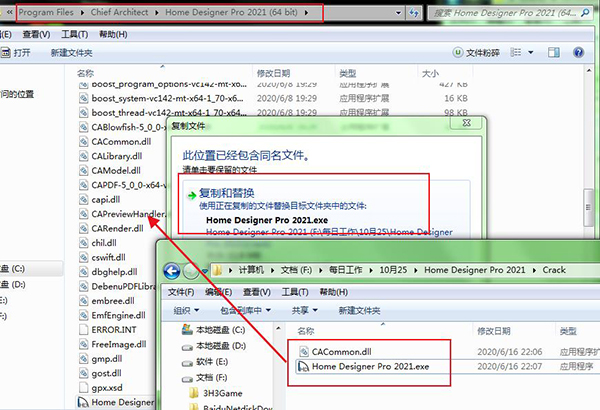This screenshot has width=600, height=410.
Task: Click the forward arrow in Crack window
Action: point(191,271)
